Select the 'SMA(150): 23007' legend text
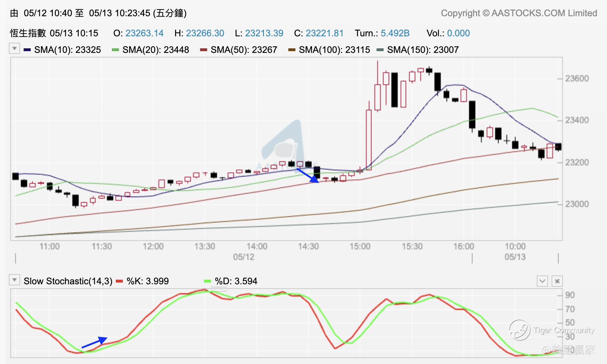607x364 pixels. click(x=423, y=50)
